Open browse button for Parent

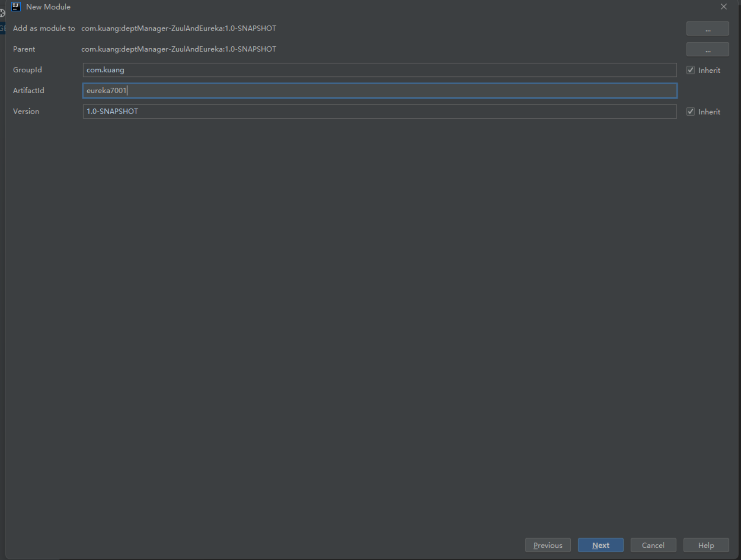[708, 50]
